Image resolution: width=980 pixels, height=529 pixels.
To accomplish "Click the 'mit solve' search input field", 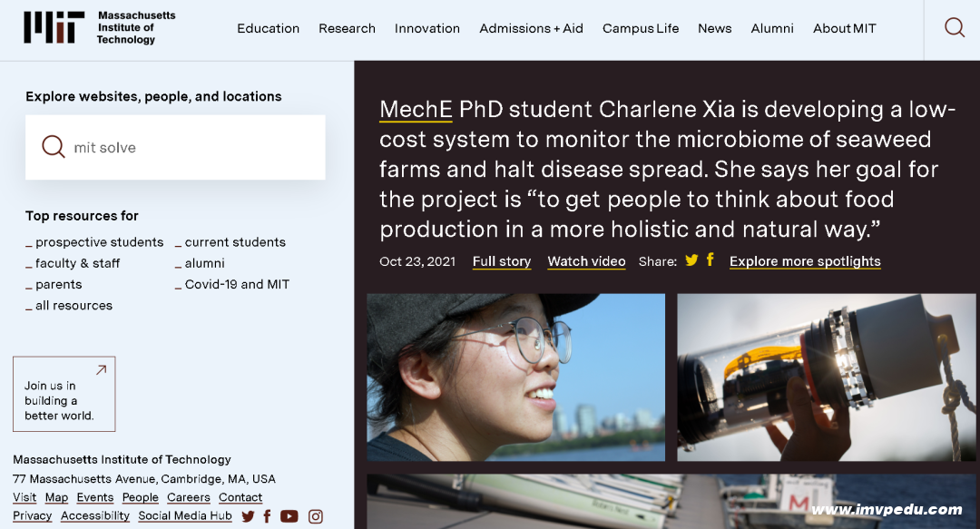I will pos(175,148).
